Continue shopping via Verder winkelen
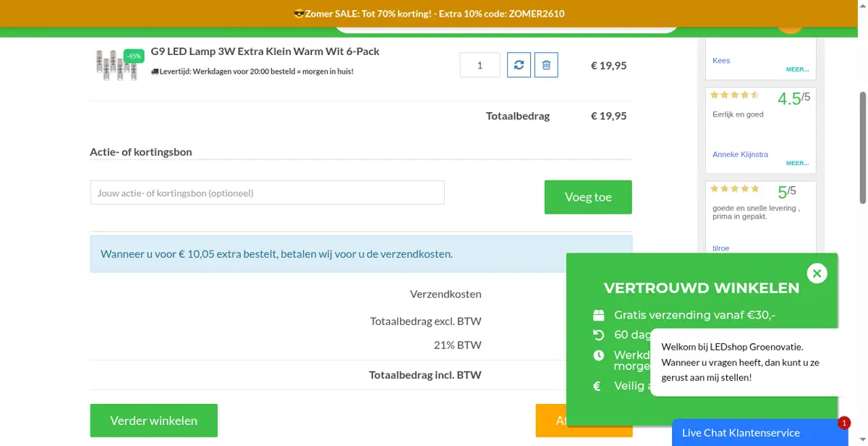868x446 pixels. pyautogui.click(x=153, y=421)
